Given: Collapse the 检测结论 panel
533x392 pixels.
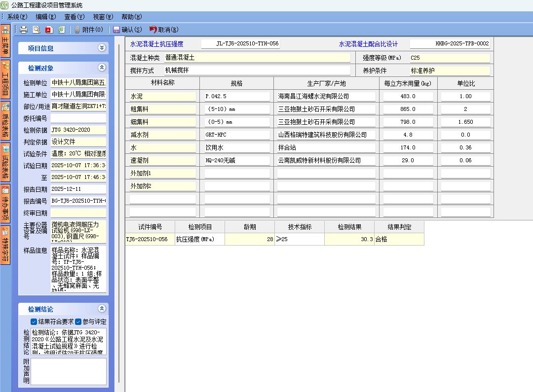Looking at the screenshot, I should pos(102,309).
